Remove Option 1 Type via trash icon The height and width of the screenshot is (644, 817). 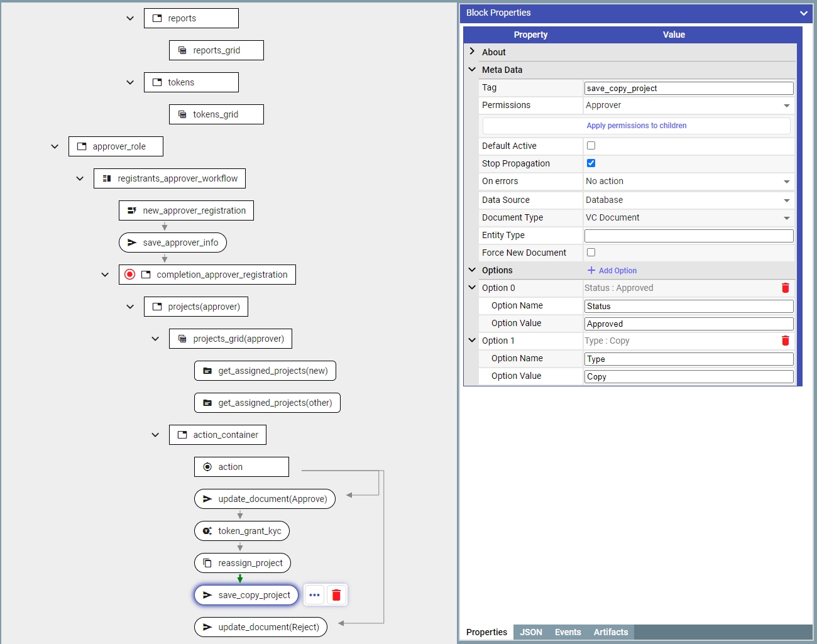785,341
